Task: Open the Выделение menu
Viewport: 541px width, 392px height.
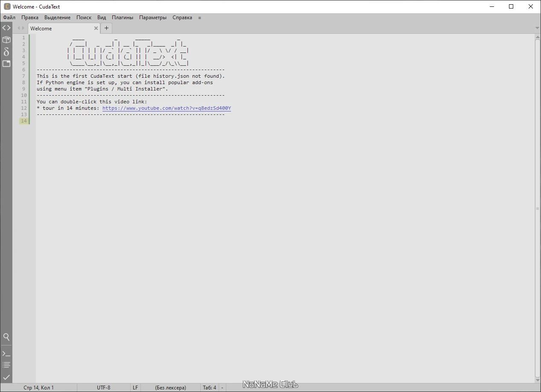Action: tap(58, 18)
